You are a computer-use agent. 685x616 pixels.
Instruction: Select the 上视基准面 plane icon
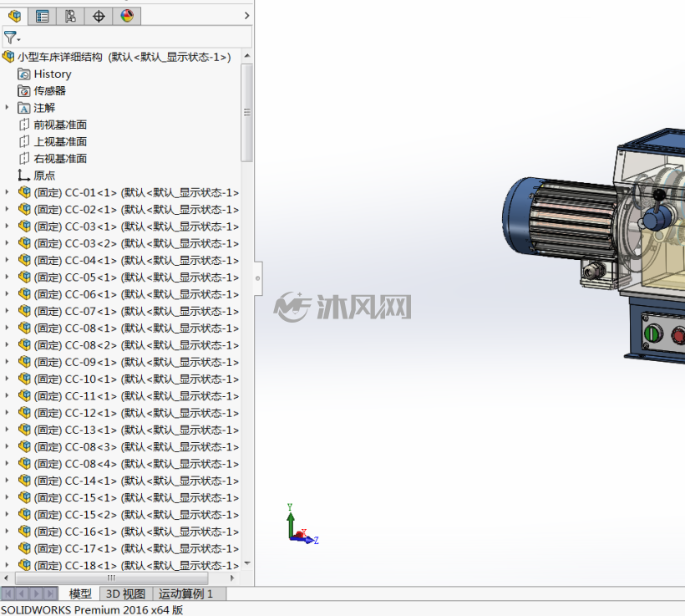click(24, 141)
